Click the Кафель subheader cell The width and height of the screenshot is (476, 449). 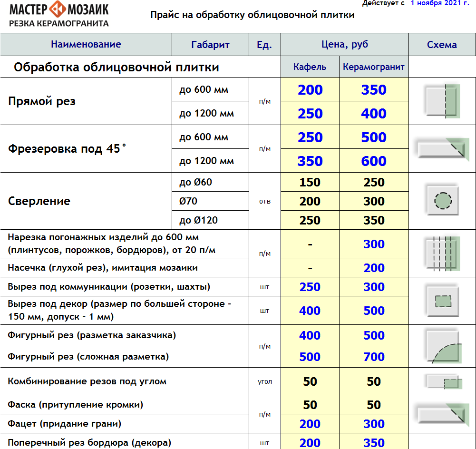pos(310,67)
